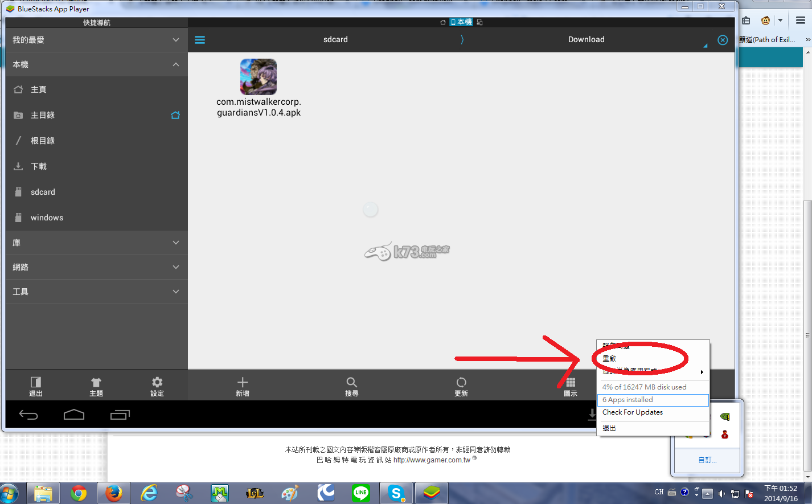
Task: Open Windows Explorer from the taskbar
Action: coord(43,493)
